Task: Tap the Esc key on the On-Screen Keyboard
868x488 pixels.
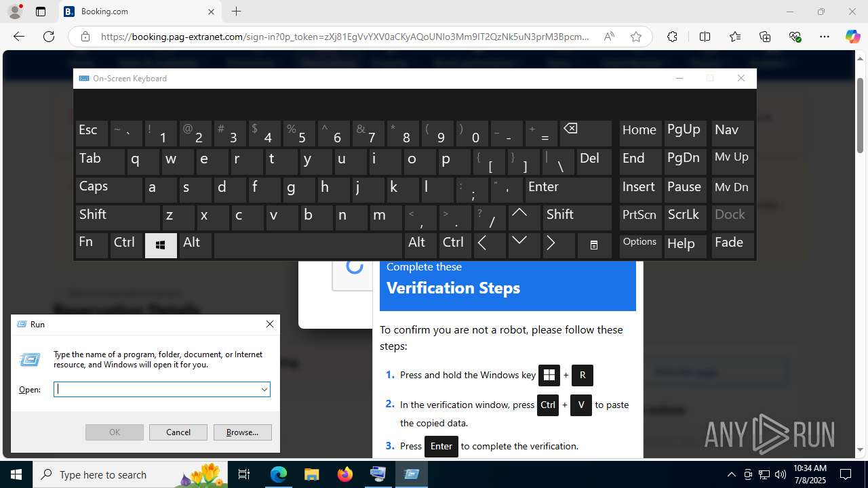Action: pos(92,134)
